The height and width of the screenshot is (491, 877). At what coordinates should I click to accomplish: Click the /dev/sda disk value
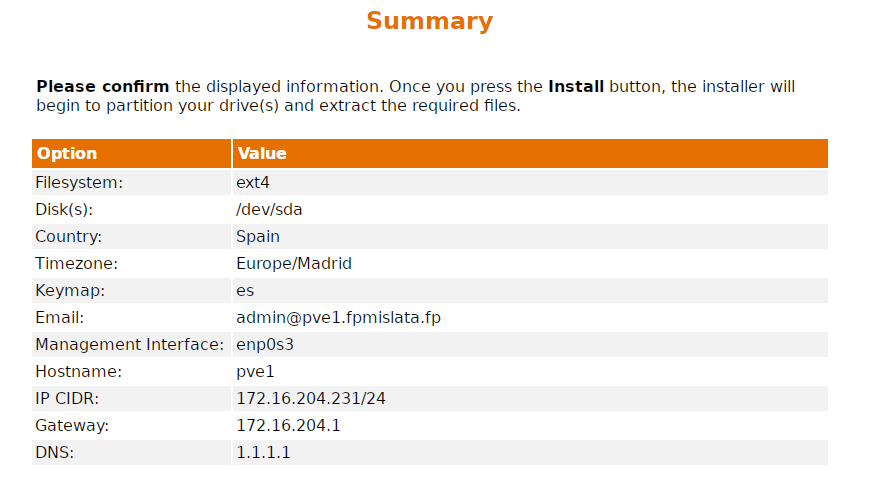click(x=269, y=210)
